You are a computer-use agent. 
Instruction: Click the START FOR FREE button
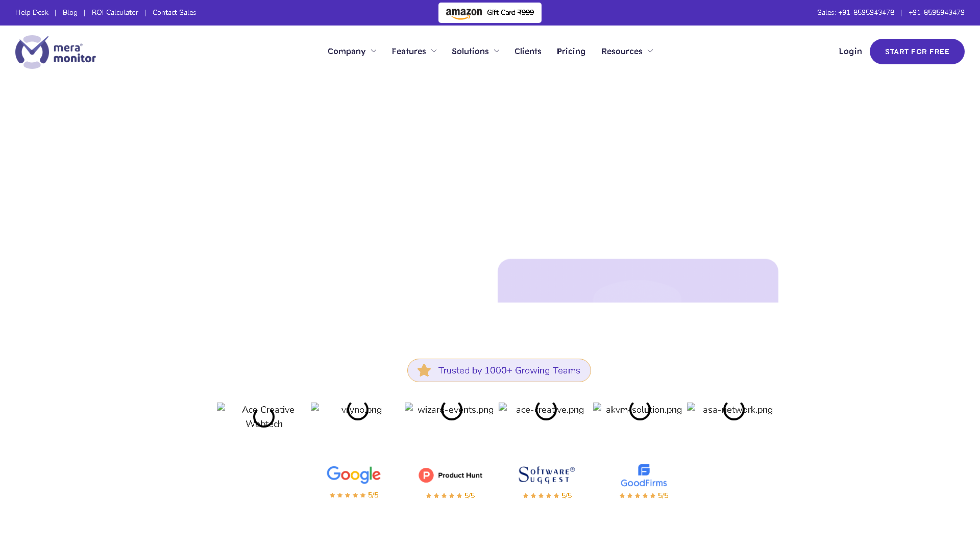coord(917,51)
